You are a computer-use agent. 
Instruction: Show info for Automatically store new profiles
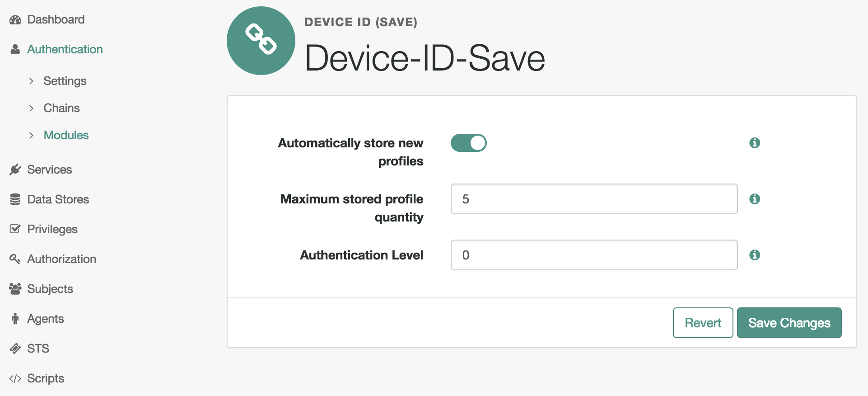click(x=755, y=143)
